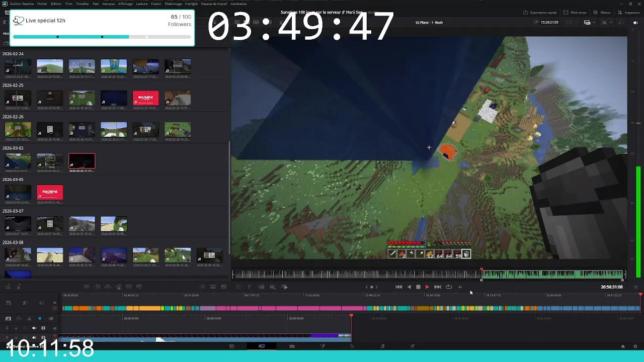Select the Mojang thumbnail under 2026-03-05
This screenshot has height=362, width=644.
(50, 193)
